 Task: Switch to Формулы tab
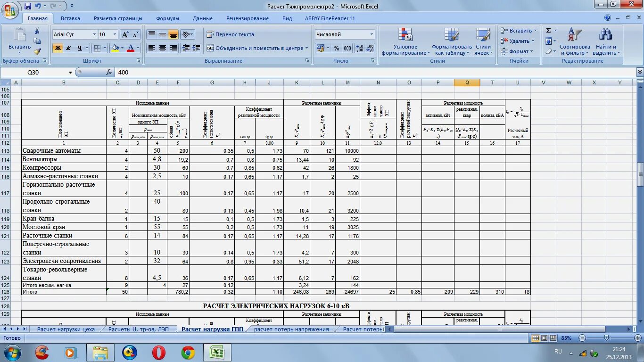coord(167,18)
